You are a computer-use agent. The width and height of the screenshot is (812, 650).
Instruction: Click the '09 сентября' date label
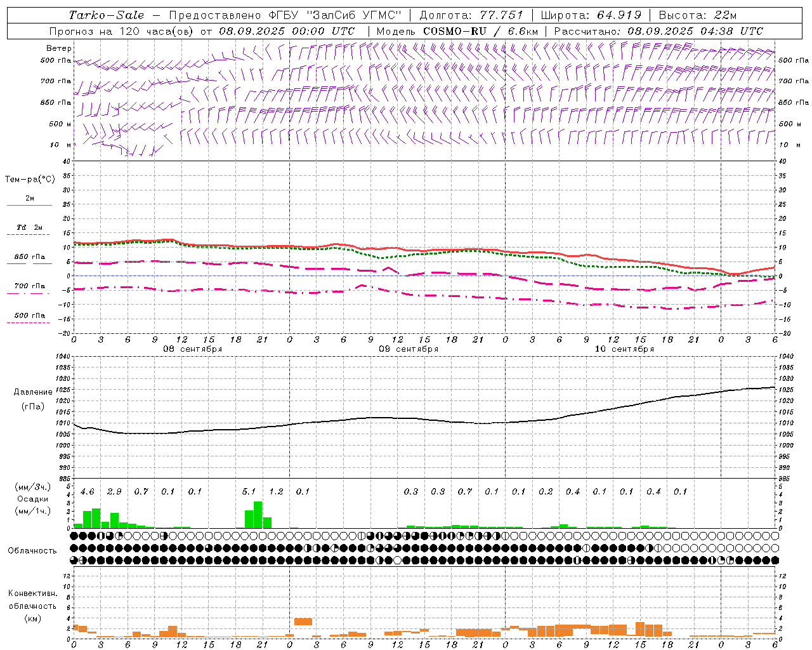[x=409, y=349]
